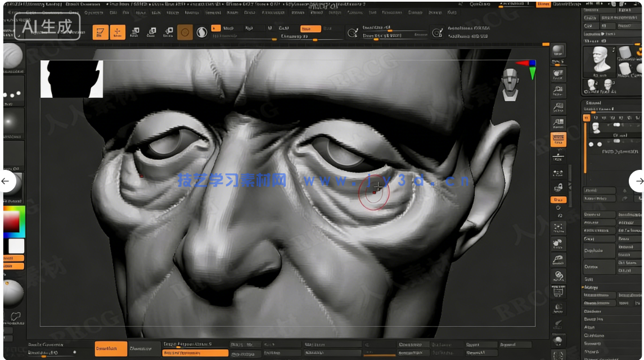Click the current material sphere on top shelf

201,31
